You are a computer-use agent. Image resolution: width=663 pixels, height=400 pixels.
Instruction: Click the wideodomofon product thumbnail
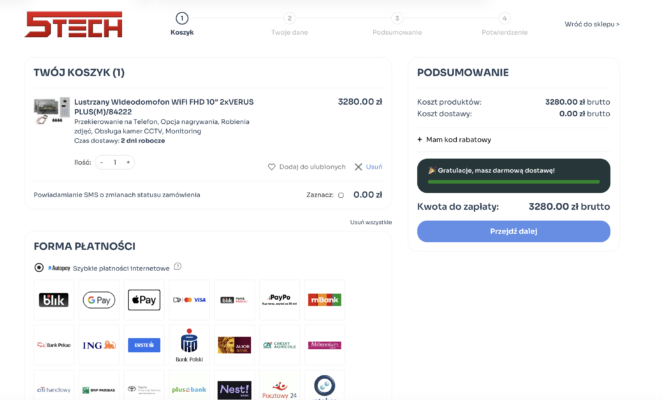click(52, 111)
